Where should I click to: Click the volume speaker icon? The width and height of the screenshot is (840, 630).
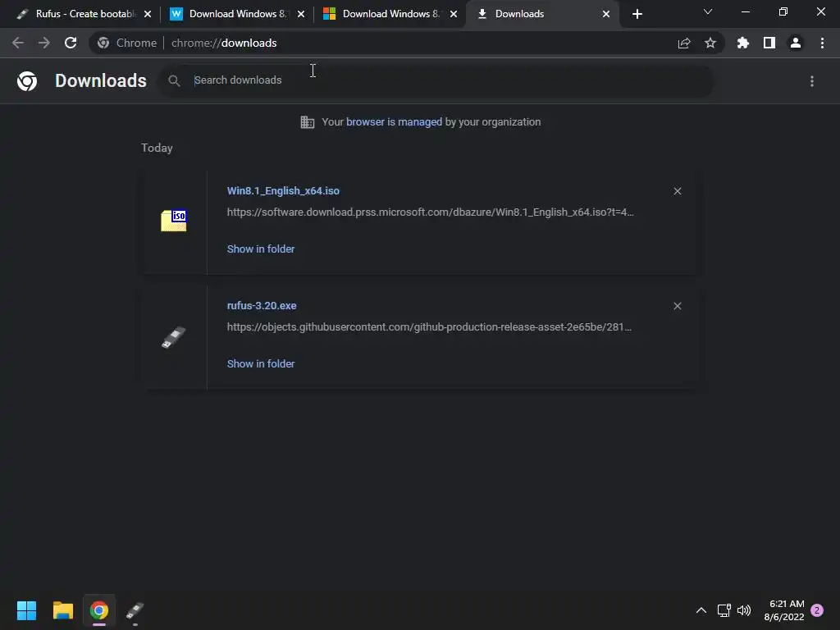click(744, 610)
